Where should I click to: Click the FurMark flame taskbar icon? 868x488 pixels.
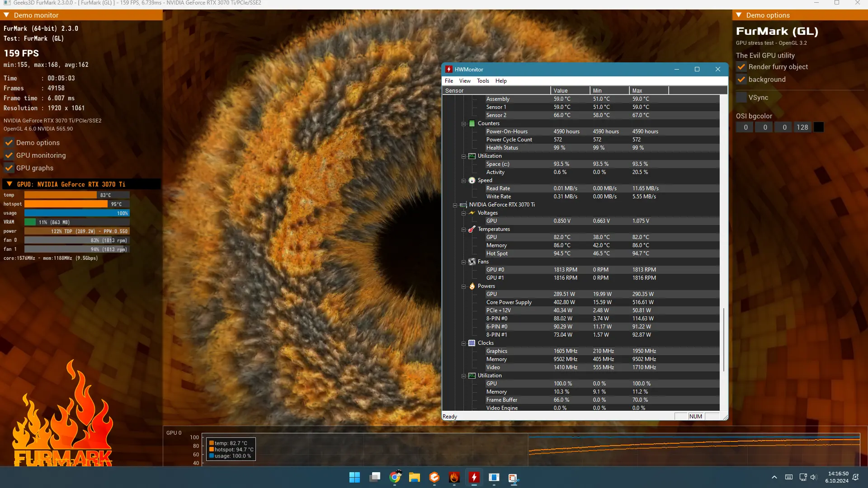click(454, 477)
